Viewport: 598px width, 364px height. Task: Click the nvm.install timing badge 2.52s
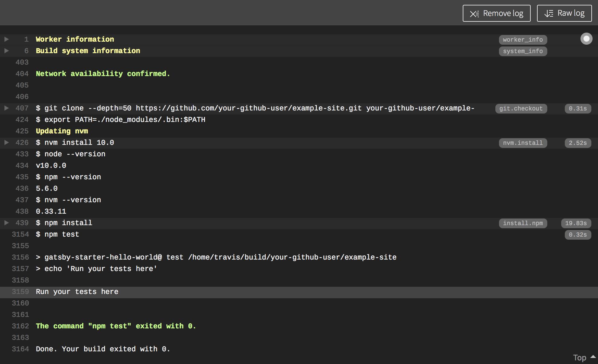tap(577, 142)
